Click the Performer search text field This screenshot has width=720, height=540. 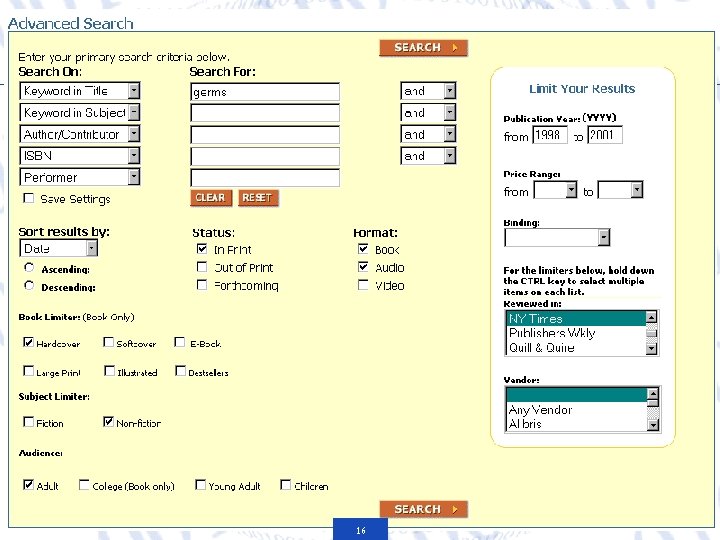[x=265, y=178]
